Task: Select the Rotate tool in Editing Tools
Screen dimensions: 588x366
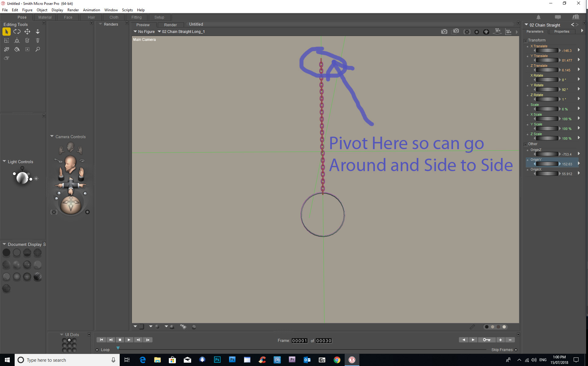Action: click(17, 31)
